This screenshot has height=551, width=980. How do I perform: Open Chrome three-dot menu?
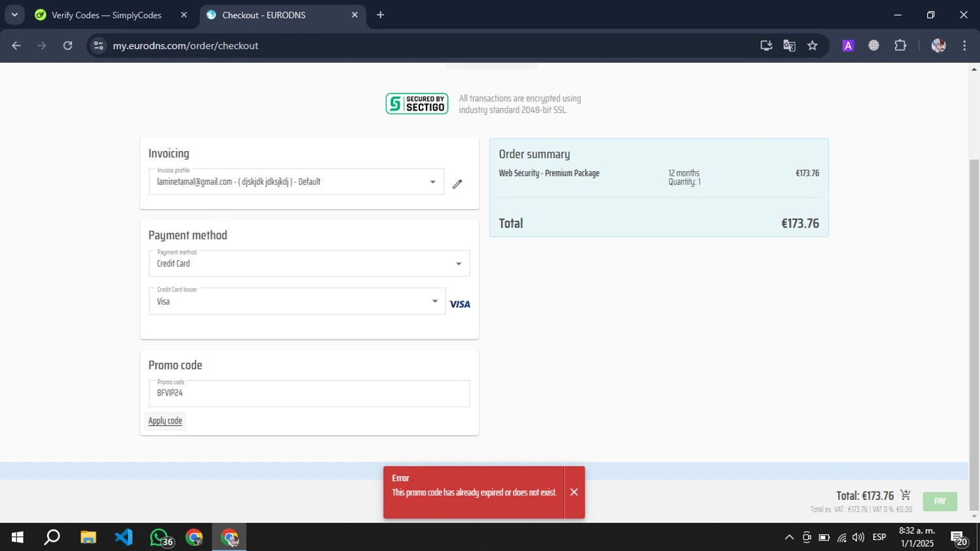[x=964, y=46]
